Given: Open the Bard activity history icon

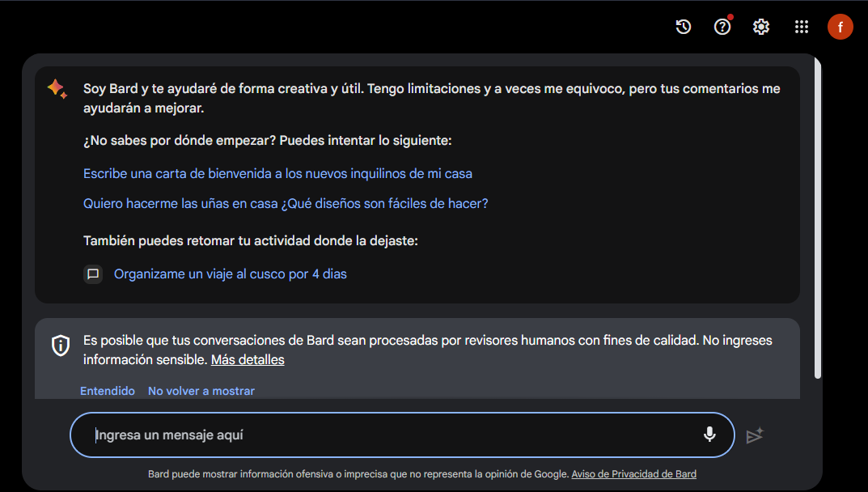Looking at the screenshot, I should (x=683, y=27).
